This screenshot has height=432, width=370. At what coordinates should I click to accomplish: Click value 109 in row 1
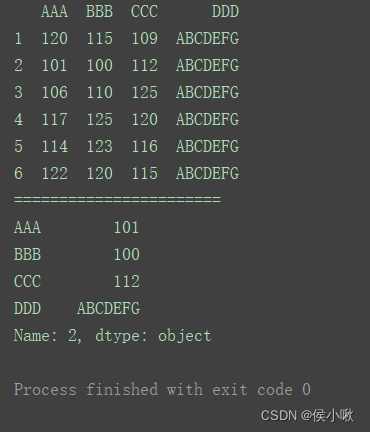click(x=145, y=38)
